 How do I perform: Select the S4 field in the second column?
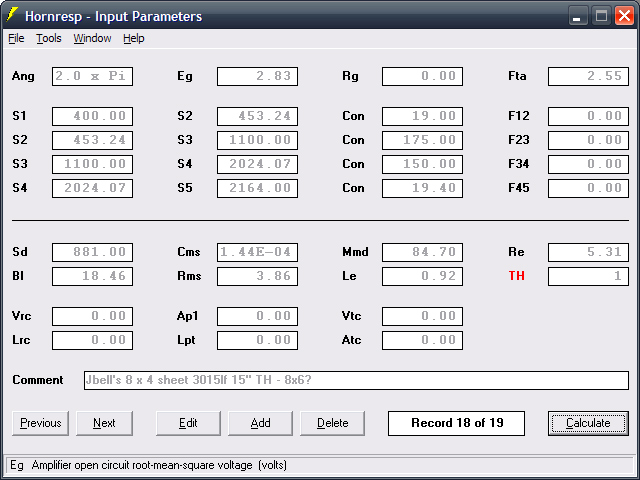tap(258, 164)
